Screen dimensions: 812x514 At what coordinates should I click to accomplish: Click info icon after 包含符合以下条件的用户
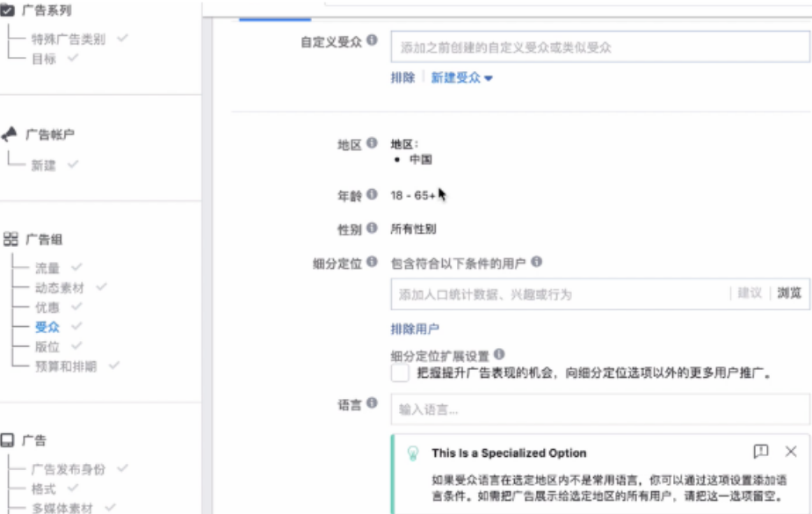[x=536, y=262]
